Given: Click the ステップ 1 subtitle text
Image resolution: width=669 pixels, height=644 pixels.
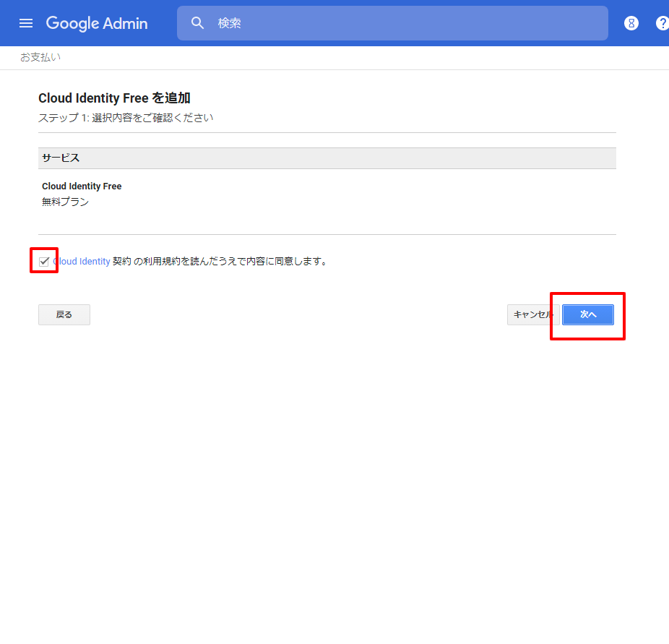Looking at the screenshot, I should click(x=126, y=118).
